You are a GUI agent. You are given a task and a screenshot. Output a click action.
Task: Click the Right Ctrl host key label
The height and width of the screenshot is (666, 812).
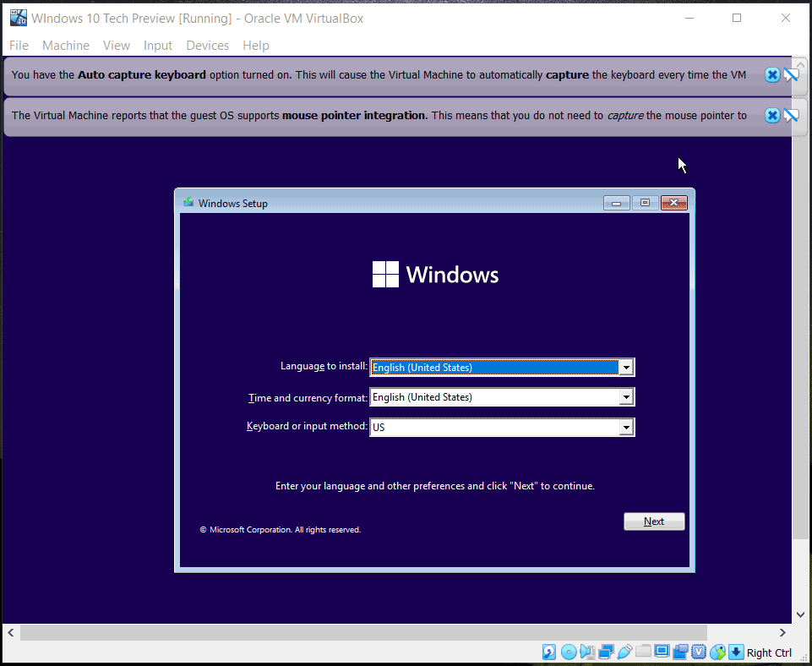[x=769, y=652]
